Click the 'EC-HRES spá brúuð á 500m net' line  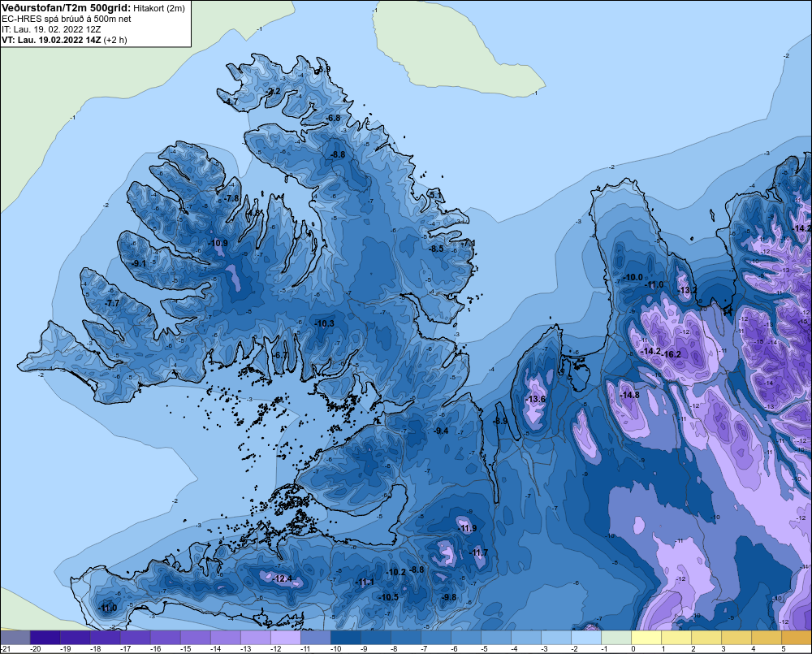point(67,19)
